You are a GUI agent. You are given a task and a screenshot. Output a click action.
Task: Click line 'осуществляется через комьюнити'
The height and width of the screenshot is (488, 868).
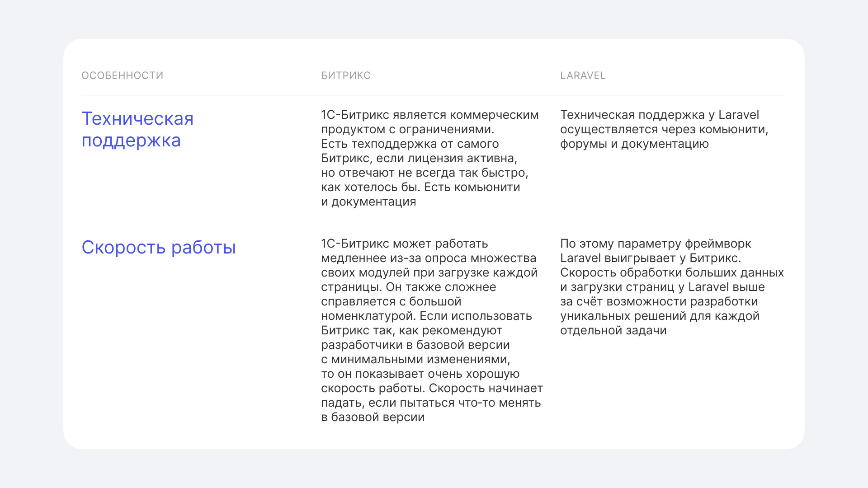[x=664, y=129]
